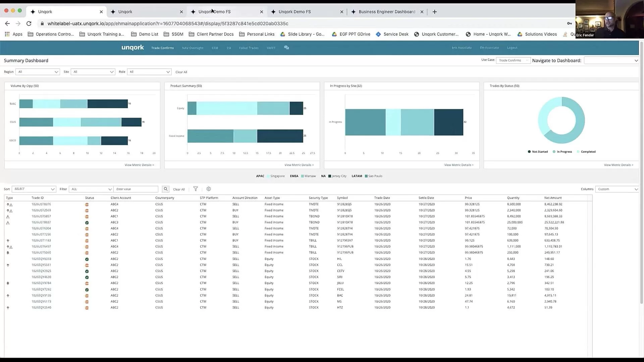Open View Metric Details for Trades By Status
Image resolution: width=644 pixels, height=362 pixels.
[619, 165]
